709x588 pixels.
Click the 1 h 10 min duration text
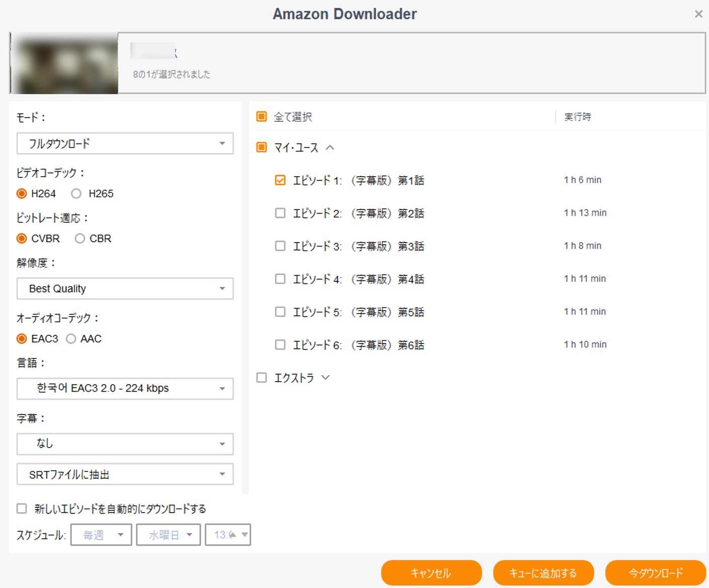(x=585, y=344)
